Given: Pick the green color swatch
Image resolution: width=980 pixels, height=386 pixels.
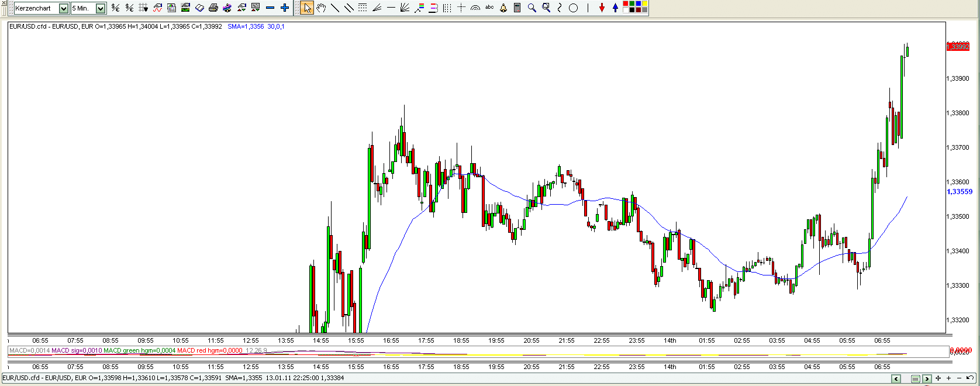Looking at the screenshot, I should (632, 4).
